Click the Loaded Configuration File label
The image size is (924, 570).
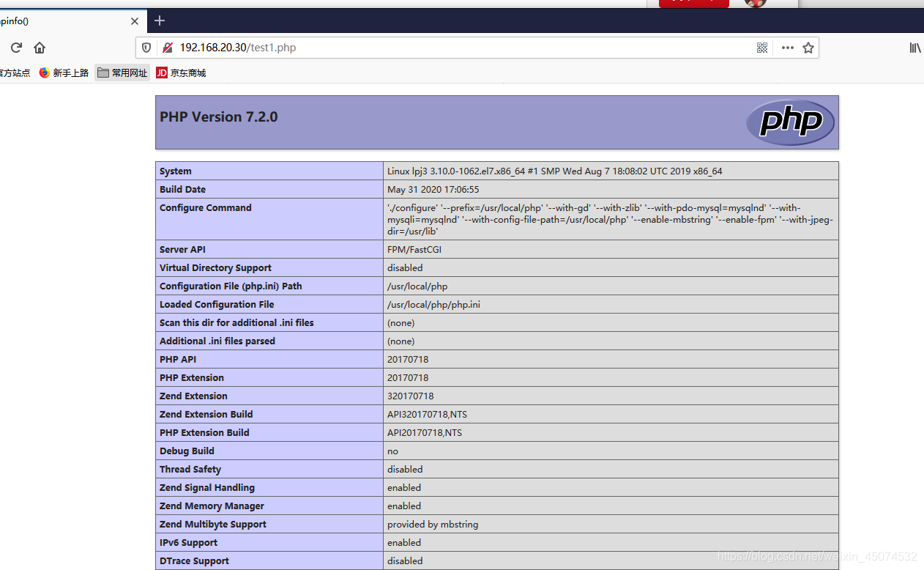tap(217, 305)
